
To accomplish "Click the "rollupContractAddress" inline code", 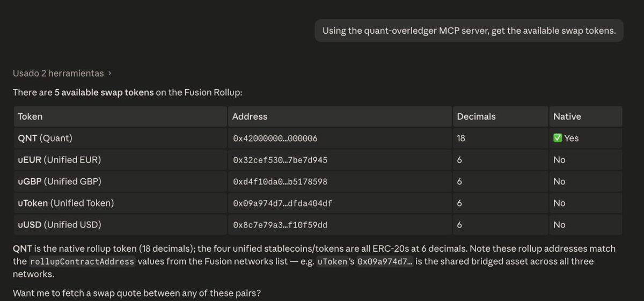I will 82,262.
